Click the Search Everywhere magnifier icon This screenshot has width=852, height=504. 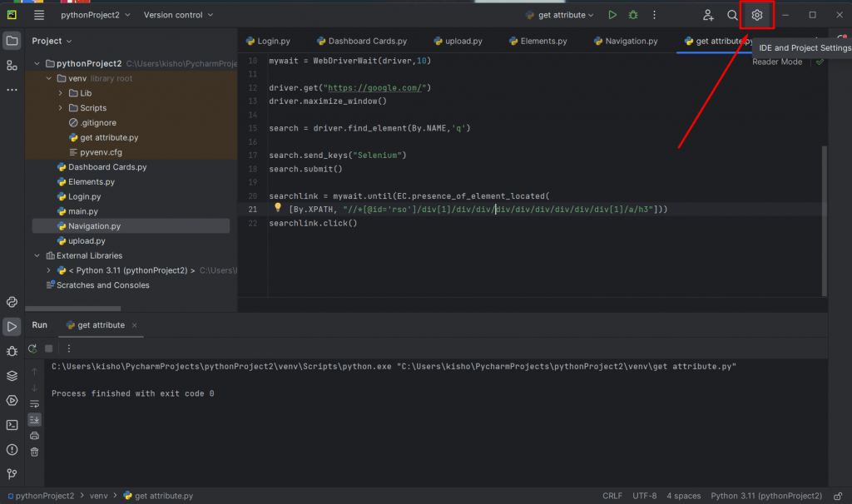click(x=732, y=15)
